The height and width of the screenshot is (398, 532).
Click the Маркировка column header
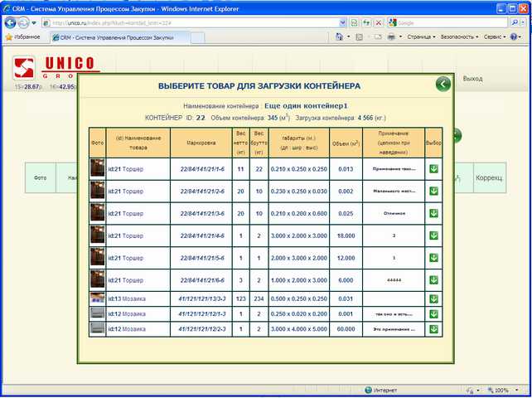[201, 143]
